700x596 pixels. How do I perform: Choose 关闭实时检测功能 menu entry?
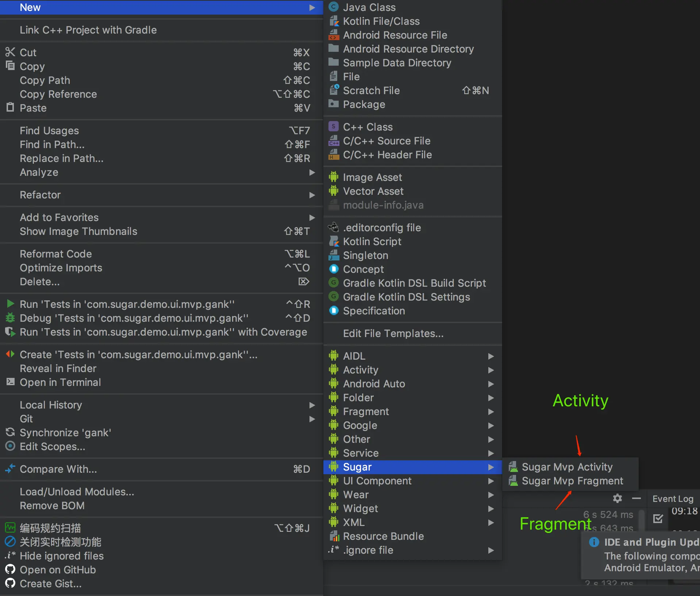tap(161, 542)
